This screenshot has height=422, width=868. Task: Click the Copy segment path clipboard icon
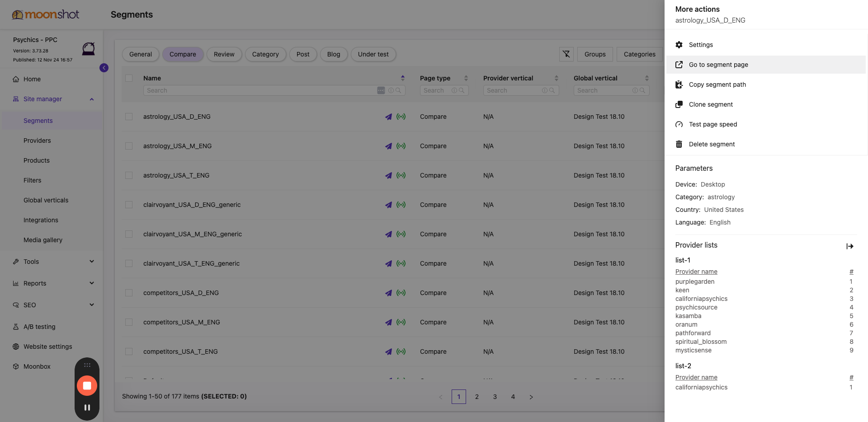pos(679,84)
